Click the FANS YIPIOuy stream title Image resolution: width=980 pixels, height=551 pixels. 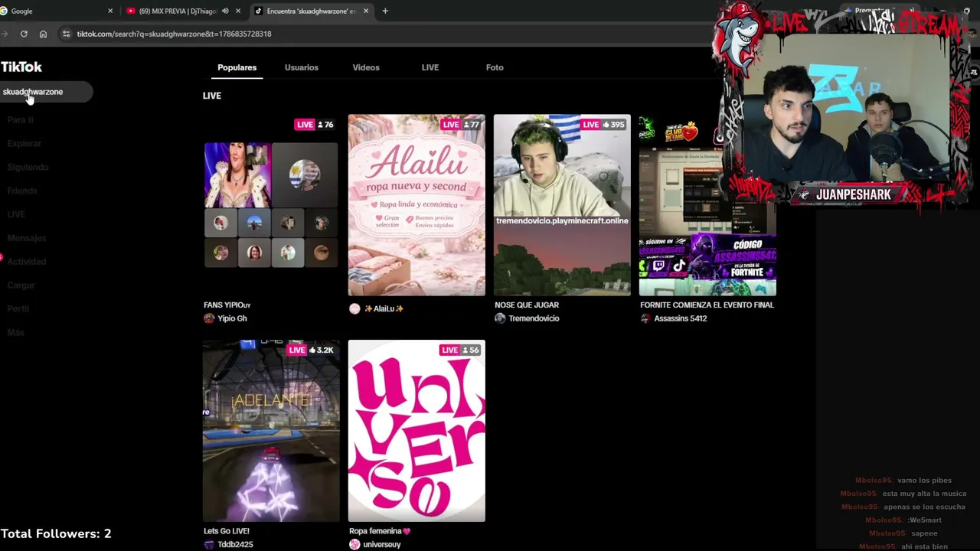coord(227,305)
